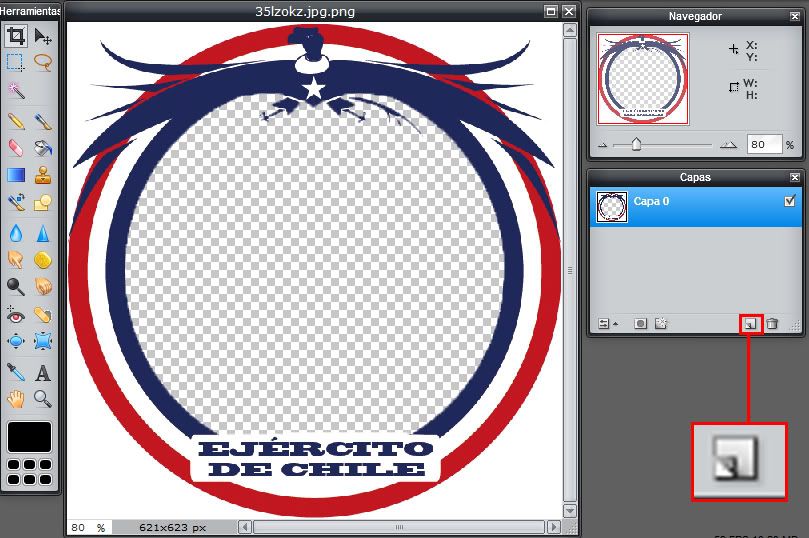Choose the Eraser tool
Viewport: 809px width, 538px height.
tap(16, 148)
